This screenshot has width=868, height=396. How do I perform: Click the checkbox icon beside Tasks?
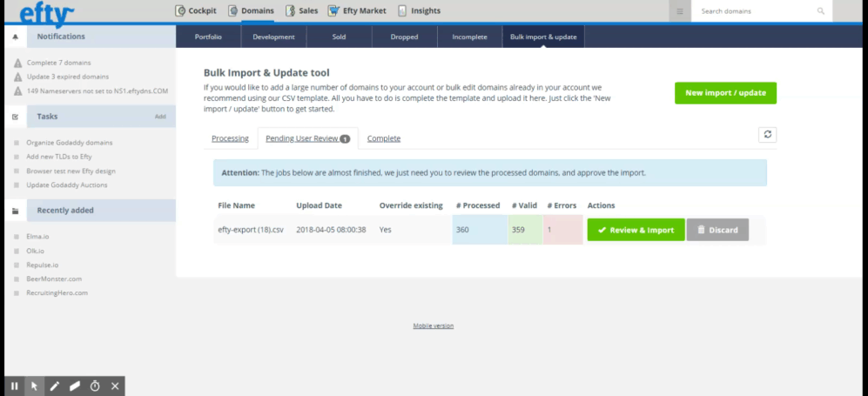coord(15,117)
